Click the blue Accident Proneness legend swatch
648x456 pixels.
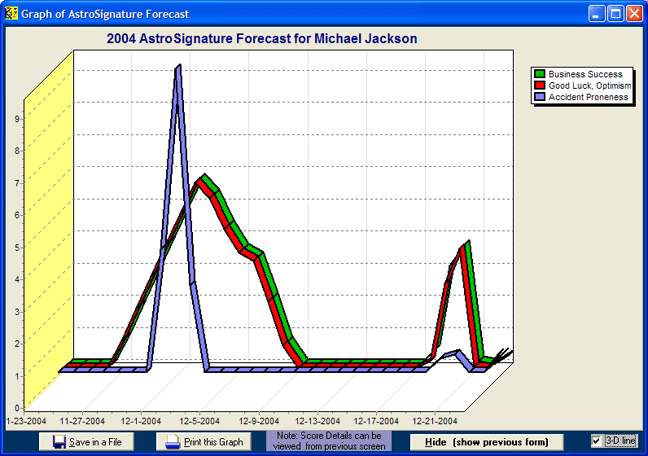pos(540,97)
